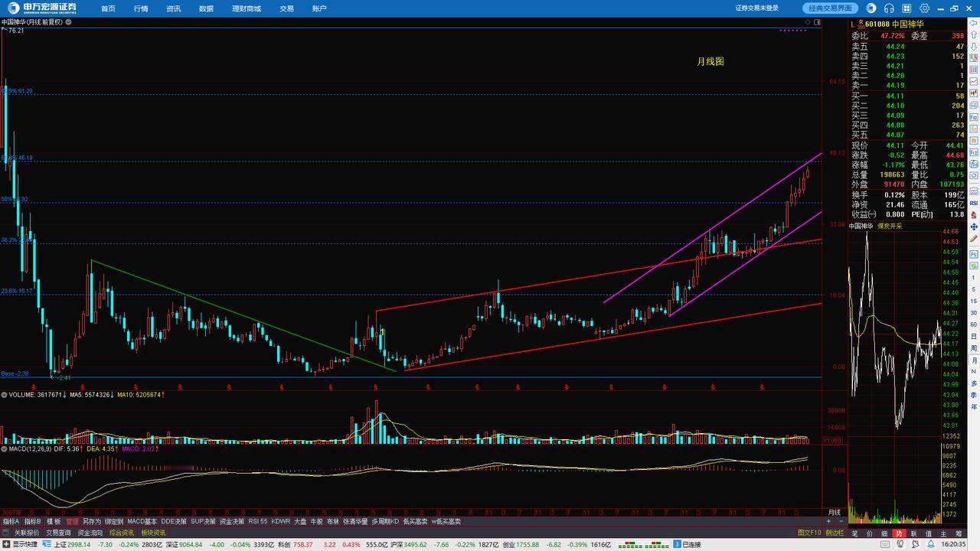Select the 指标B tab
980x551 pixels.
[32, 521]
